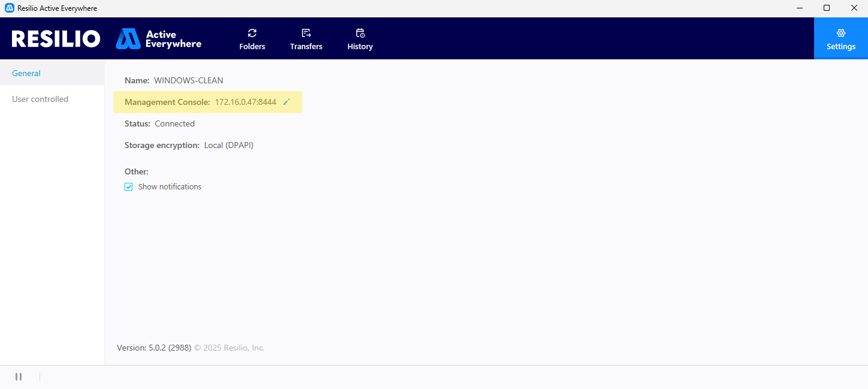Click the Local (DPAPI) storage encryption value

tap(229, 145)
